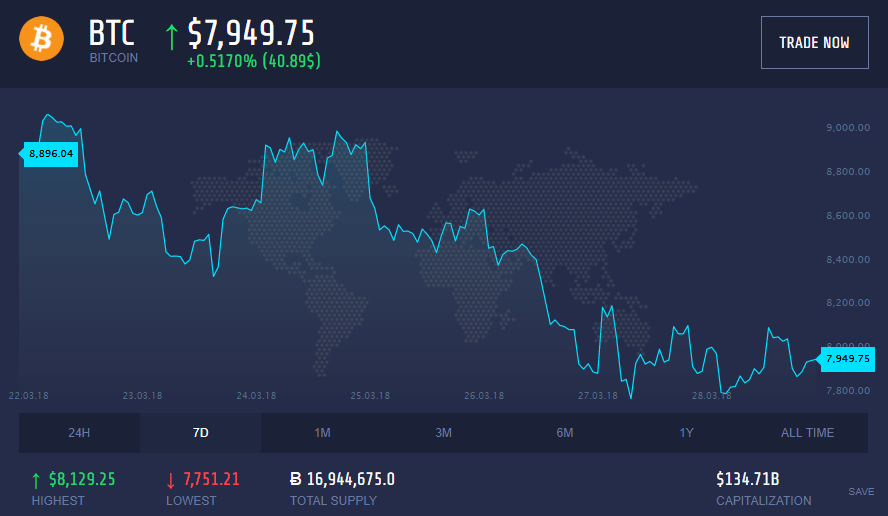The width and height of the screenshot is (888, 516).
Task: Click the 25.03.18 date axis label
Action: (370, 395)
